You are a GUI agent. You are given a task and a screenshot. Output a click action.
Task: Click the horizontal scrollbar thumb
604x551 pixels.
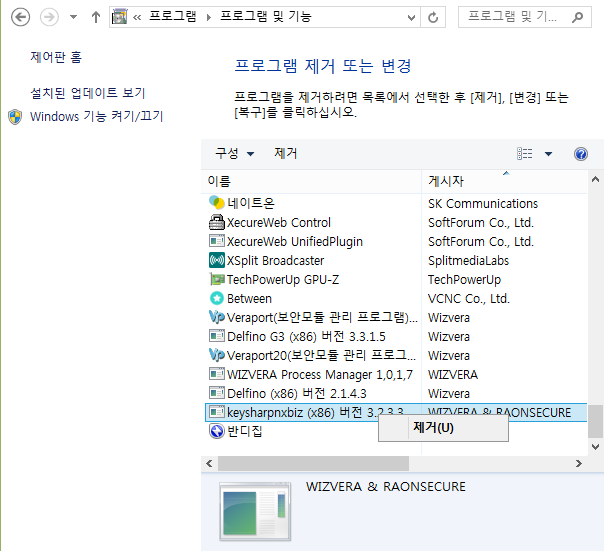(x=313, y=464)
